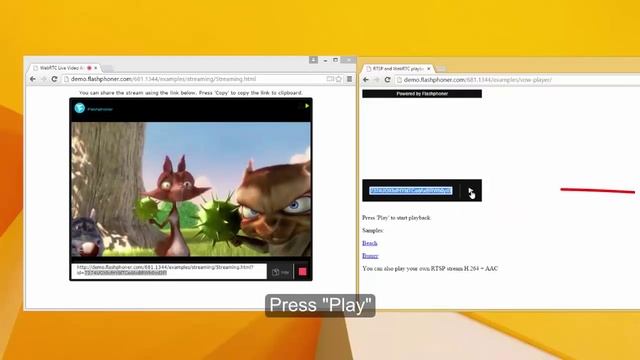Select the RTSP and WebRTC player tab

(x=398, y=69)
